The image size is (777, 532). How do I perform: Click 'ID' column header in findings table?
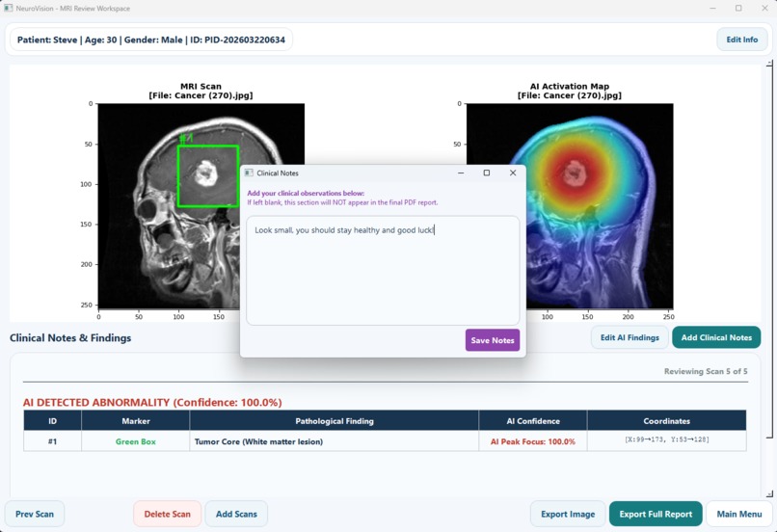click(52, 421)
